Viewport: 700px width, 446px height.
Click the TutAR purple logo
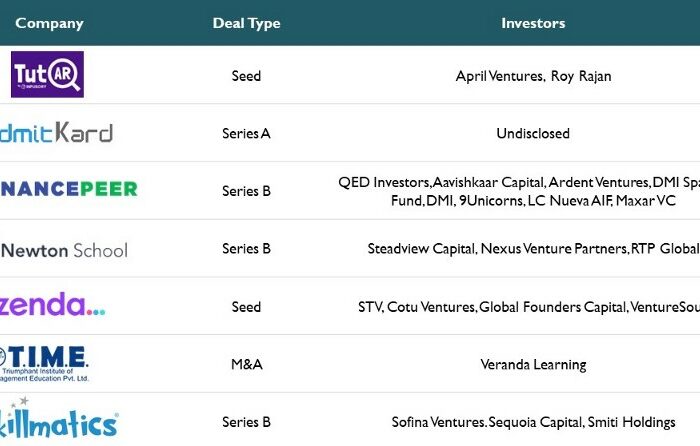(47, 74)
